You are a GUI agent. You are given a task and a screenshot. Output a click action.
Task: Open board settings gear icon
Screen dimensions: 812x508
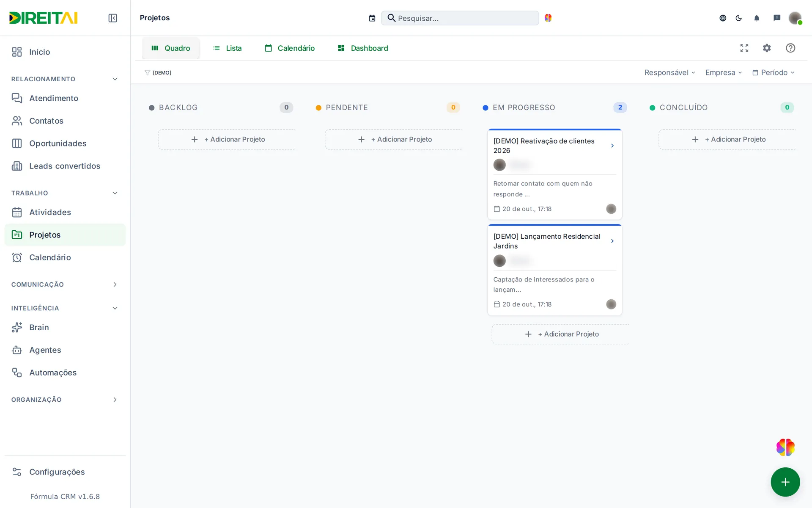[767, 48]
